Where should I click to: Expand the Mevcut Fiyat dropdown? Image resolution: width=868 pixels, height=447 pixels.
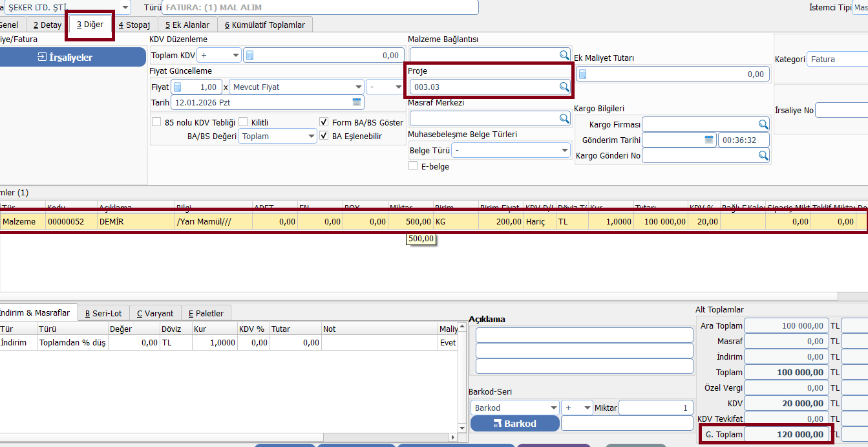359,87
